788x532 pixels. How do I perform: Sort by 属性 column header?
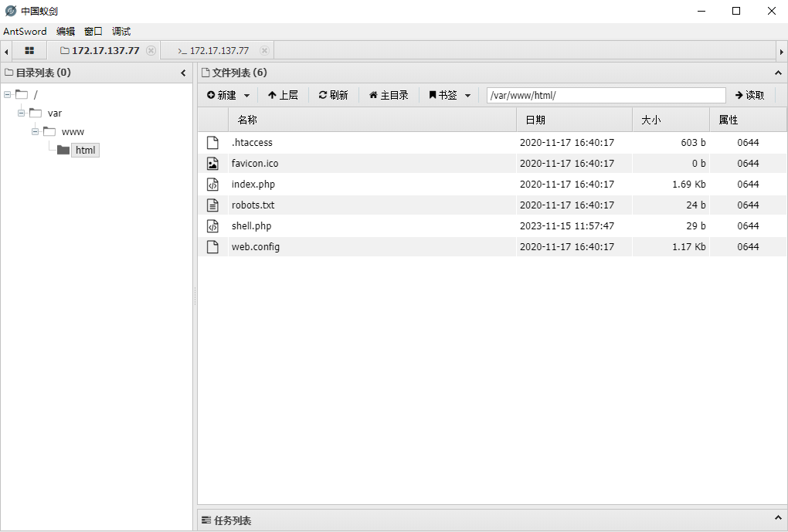click(749, 120)
